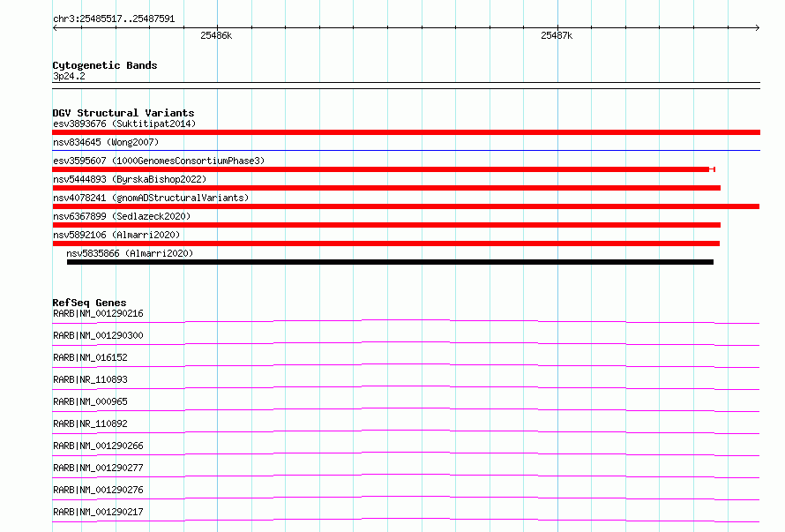Click transcript label RARB|NR_110893

[90, 379]
